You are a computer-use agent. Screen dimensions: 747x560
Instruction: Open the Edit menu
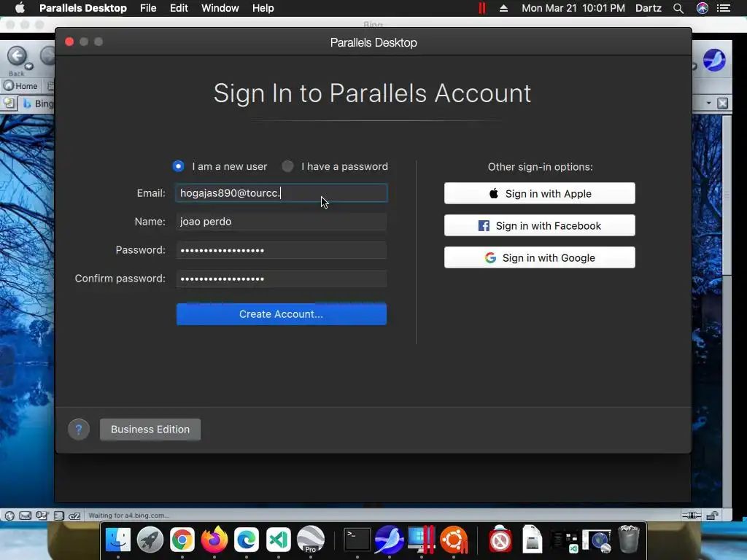click(x=179, y=8)
